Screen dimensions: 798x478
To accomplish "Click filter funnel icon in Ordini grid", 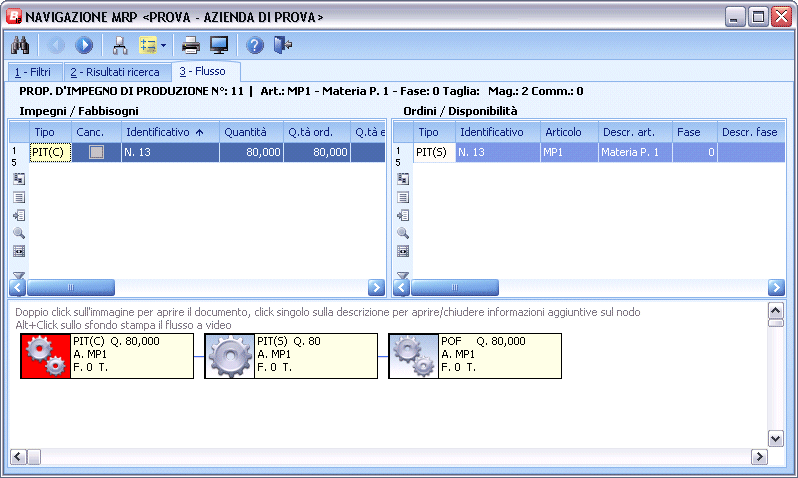I will click(403, 275).
